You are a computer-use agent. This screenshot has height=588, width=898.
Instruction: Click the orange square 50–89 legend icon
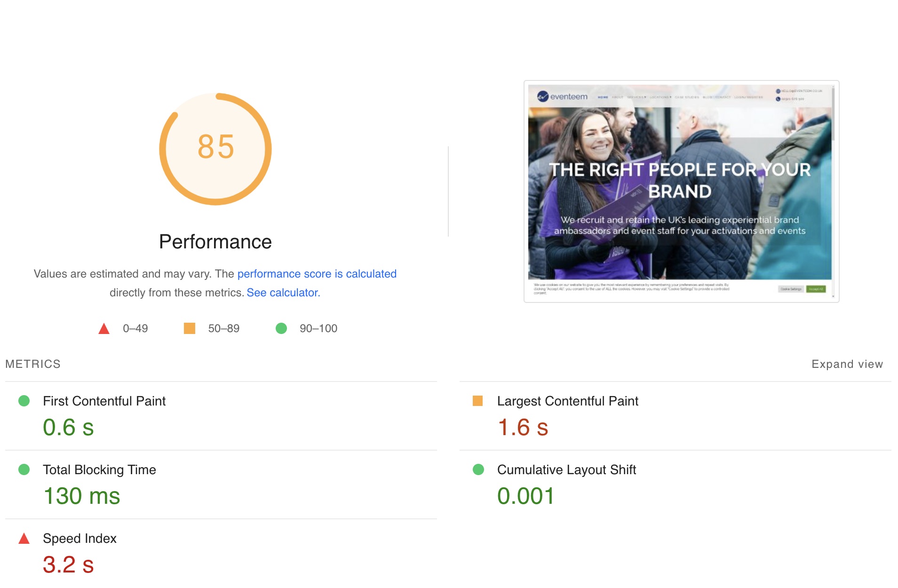click(x=189, y=328)
